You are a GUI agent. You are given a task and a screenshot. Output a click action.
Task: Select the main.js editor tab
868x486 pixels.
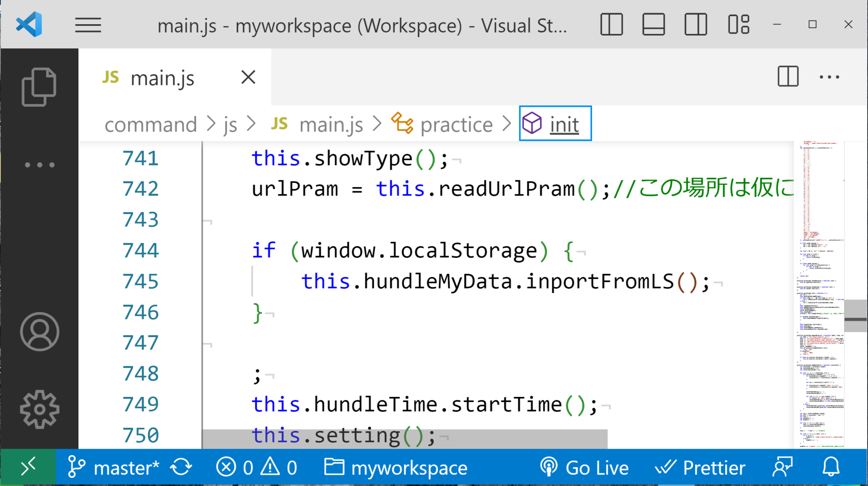point(162,78)
